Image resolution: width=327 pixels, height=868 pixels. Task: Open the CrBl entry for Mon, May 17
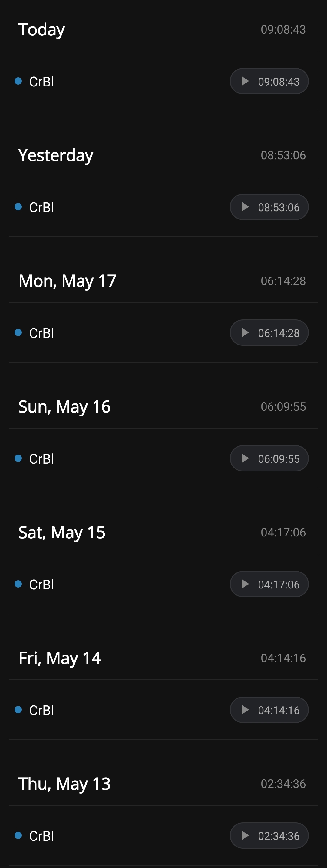(163, 332)
